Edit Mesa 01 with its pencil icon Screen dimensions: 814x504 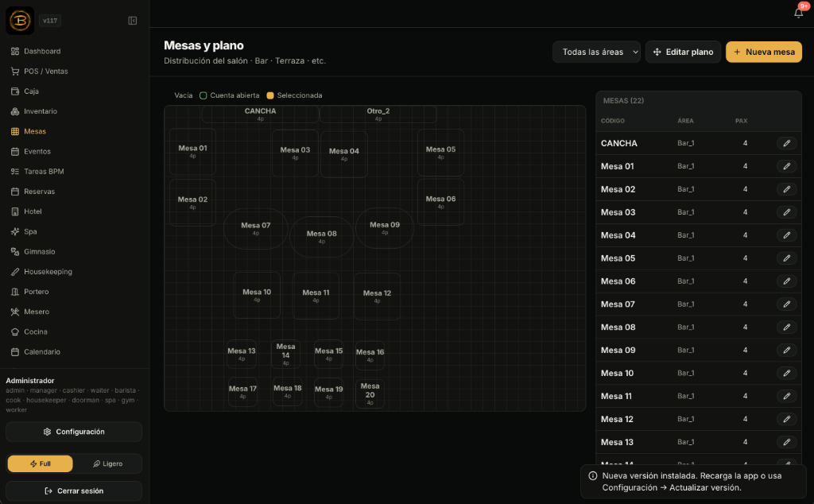coord(786,166)
